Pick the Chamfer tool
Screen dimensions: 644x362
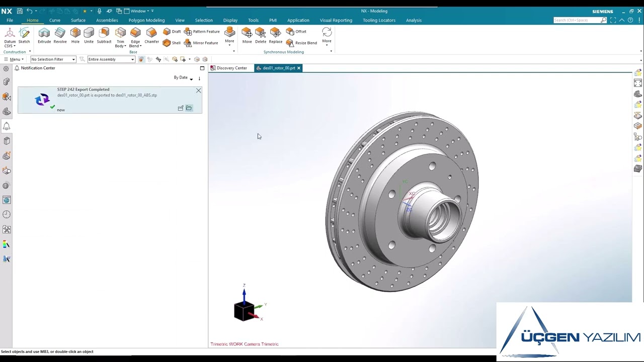[151, 35]
